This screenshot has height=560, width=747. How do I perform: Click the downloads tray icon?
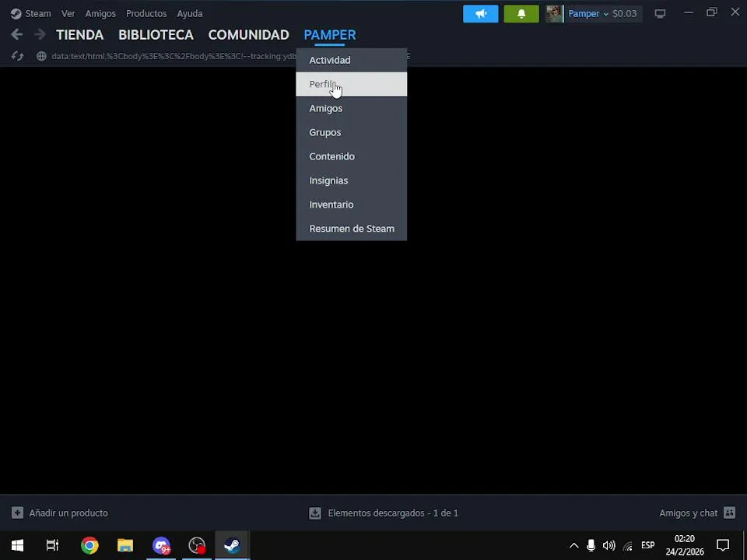click(315, 513)
